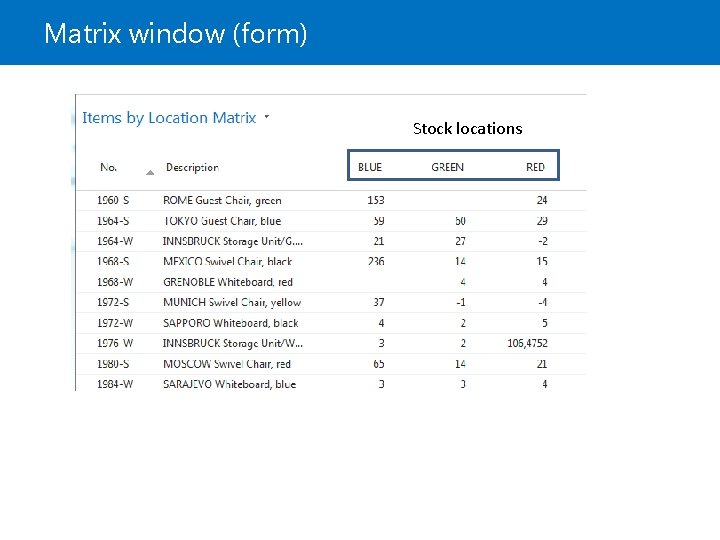Click GRENOBLE Whiteboard, red description
The width and height of the screenshot is (720, 540).
click(x=228, y=282)
